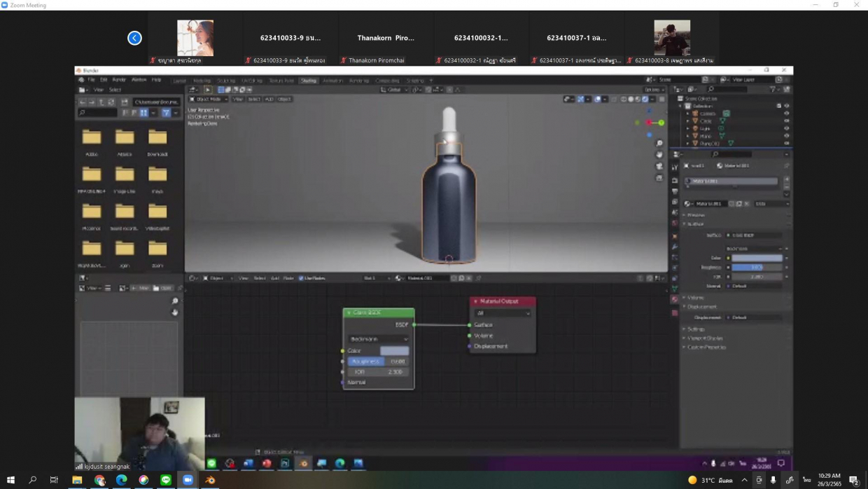This screenshot has width=868, height=489.
Task: Open the Object Mode dropdown in viewport
Action: point(208,99)
